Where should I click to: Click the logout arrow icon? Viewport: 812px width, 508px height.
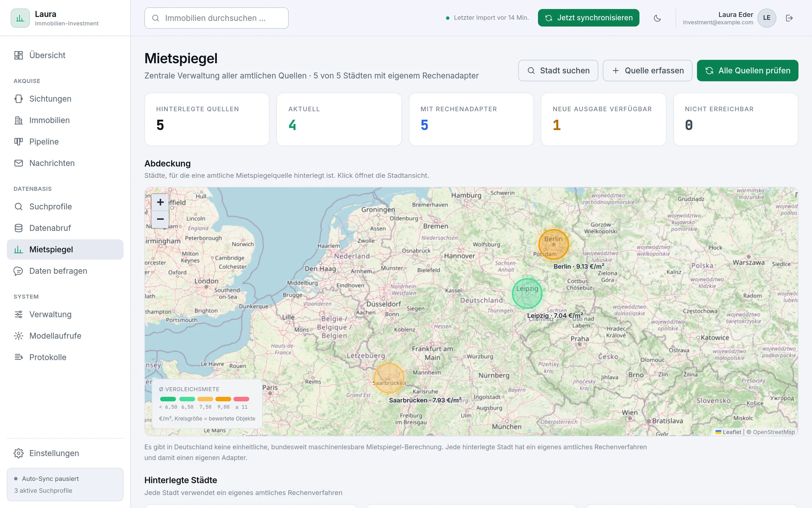789,18
